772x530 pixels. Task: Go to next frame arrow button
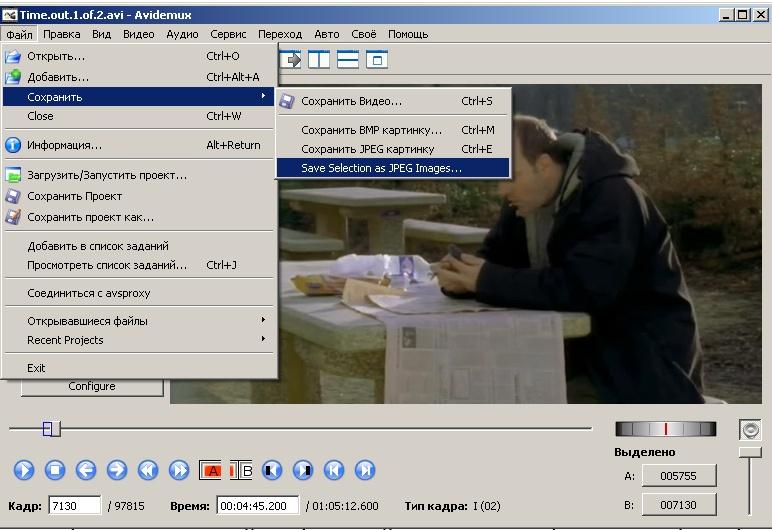pyautogui.click(x=117, y=470)
